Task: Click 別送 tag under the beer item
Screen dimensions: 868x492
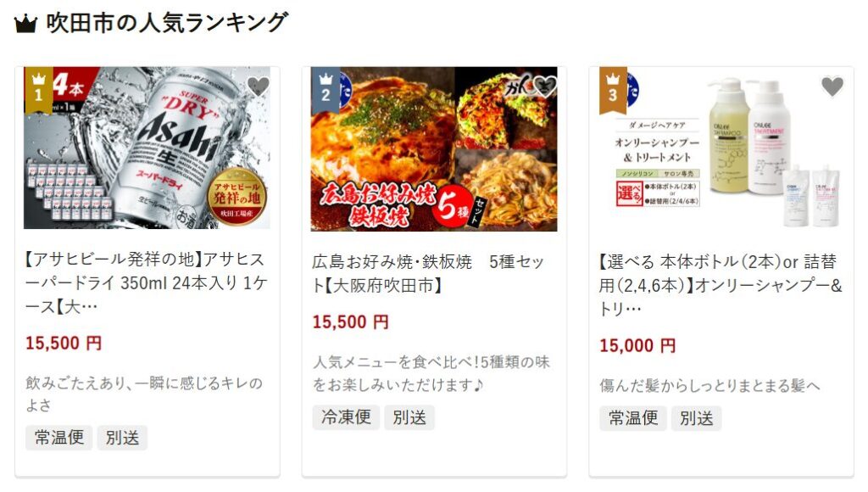Action: (122, 438)
